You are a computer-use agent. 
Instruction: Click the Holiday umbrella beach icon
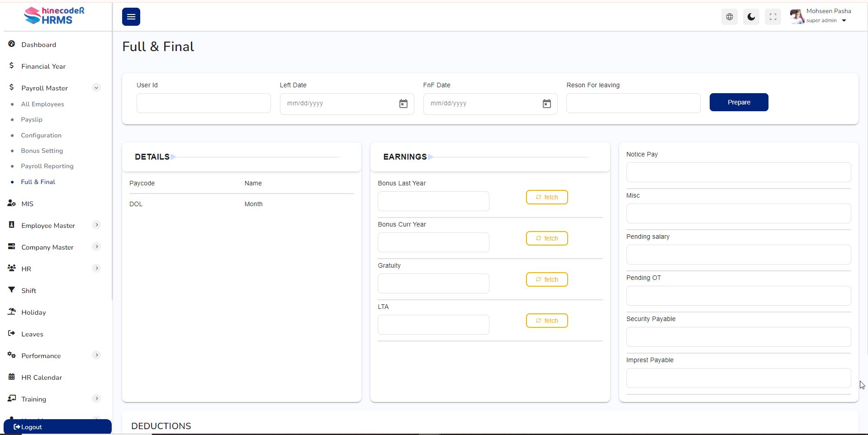[x=12, y=312]
